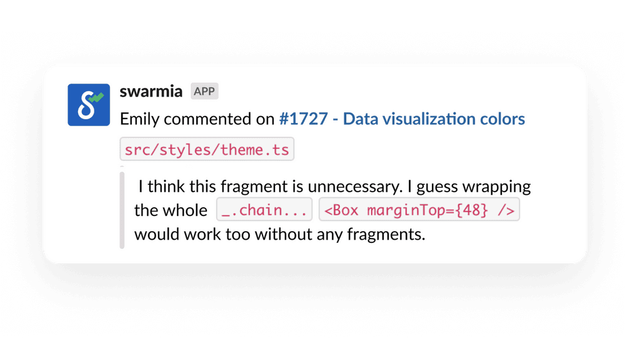Click the white S in Swarmia logo
625x364 pixels.
point(86,107)
